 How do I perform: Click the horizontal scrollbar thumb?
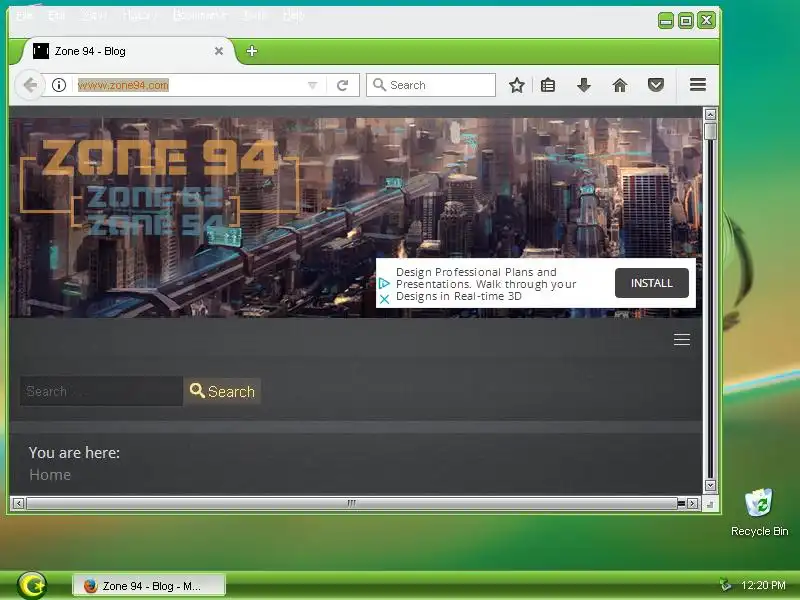(352, 504)
